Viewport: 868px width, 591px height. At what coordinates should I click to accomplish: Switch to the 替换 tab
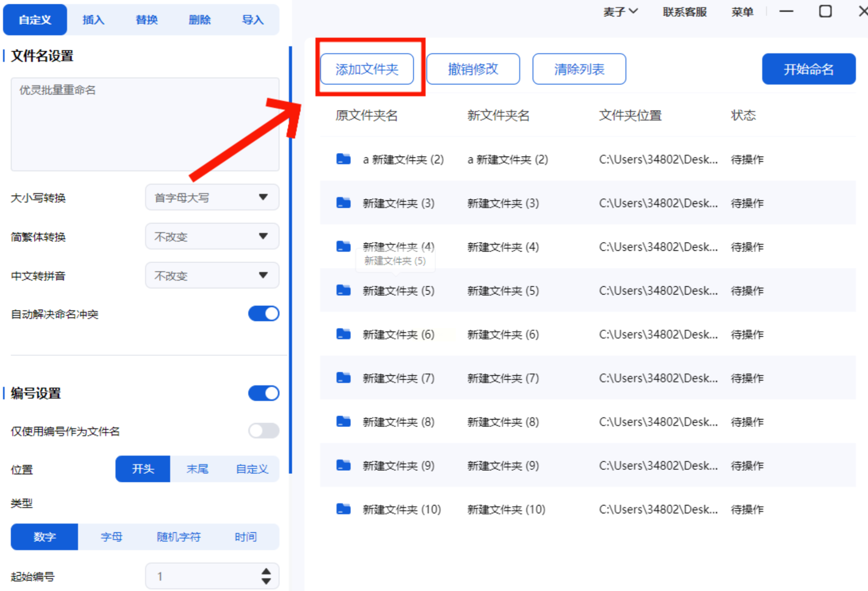point(147,20)
